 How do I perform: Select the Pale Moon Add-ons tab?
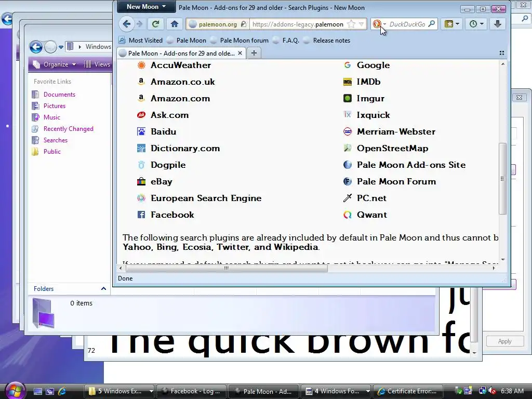[181, 54]
